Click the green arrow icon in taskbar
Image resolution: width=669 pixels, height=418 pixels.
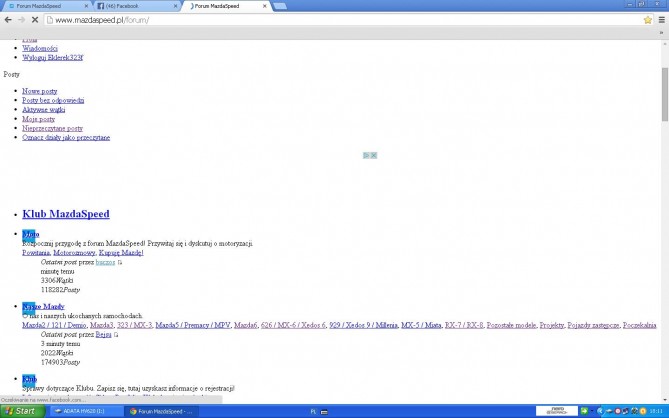pyautogui.click(x=584, y=411)
